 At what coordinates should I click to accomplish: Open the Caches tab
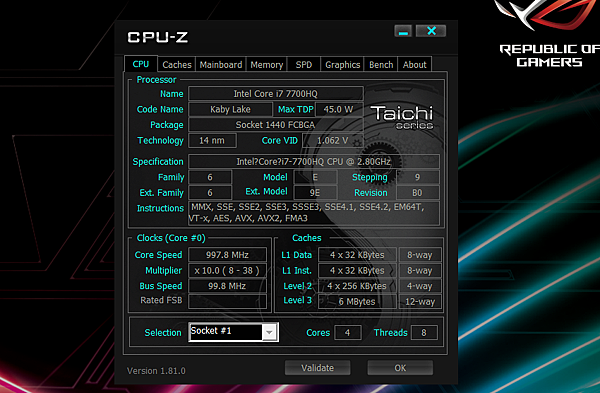pos(176,65)
